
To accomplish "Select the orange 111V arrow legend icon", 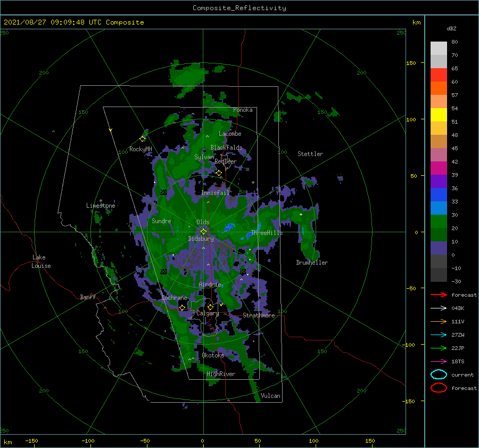I will click(439, 321).
